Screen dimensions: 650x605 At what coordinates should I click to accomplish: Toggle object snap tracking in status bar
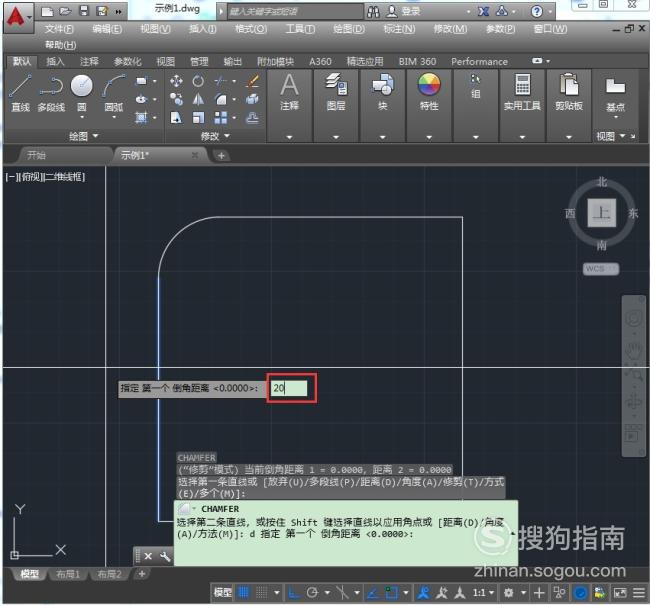373,593
